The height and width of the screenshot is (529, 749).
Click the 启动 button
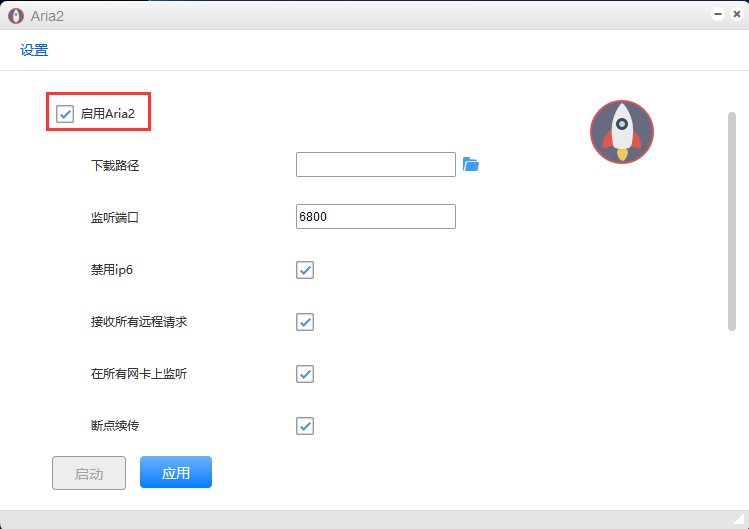(x=89, y=473)
